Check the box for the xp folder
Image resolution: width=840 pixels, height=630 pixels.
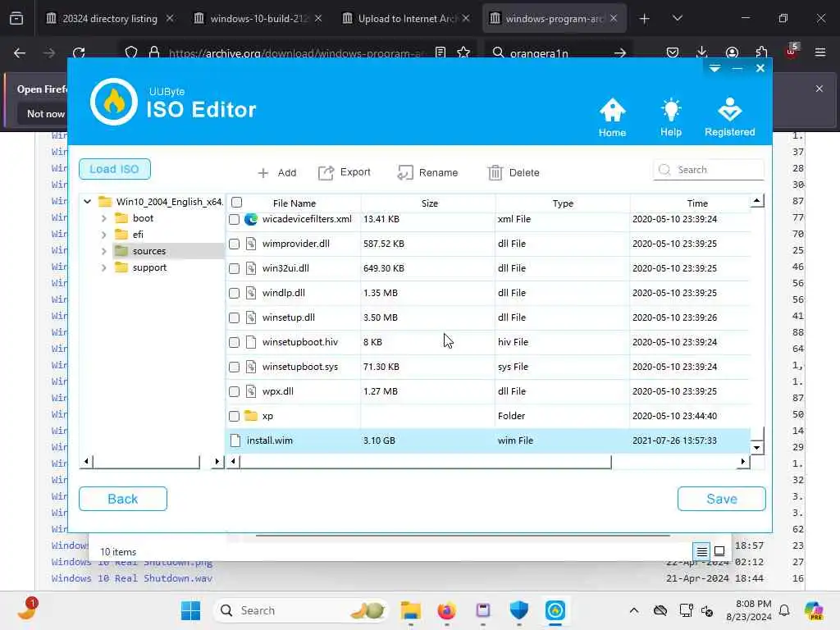234,416
